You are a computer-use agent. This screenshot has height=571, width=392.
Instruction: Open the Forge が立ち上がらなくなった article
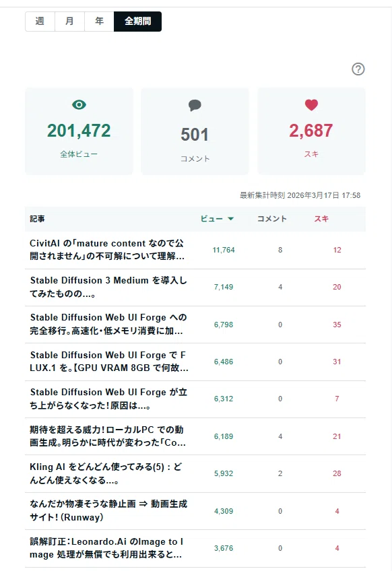(x=108, y=399)
